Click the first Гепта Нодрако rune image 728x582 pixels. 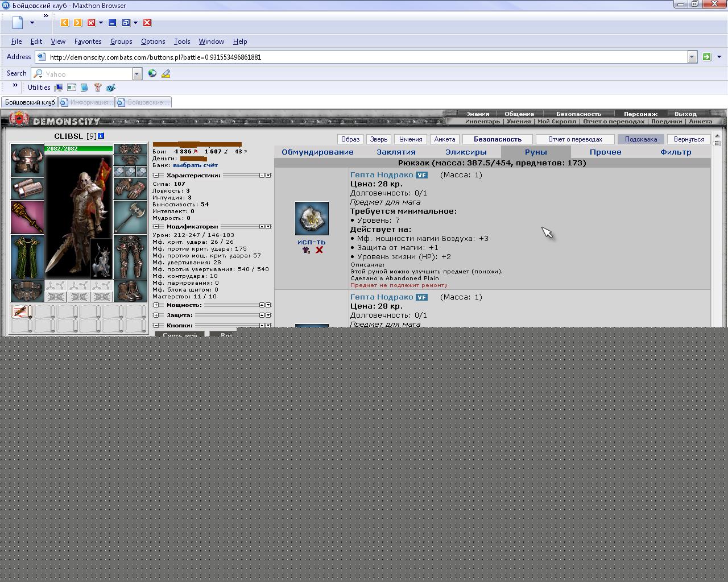pos(312,218)
